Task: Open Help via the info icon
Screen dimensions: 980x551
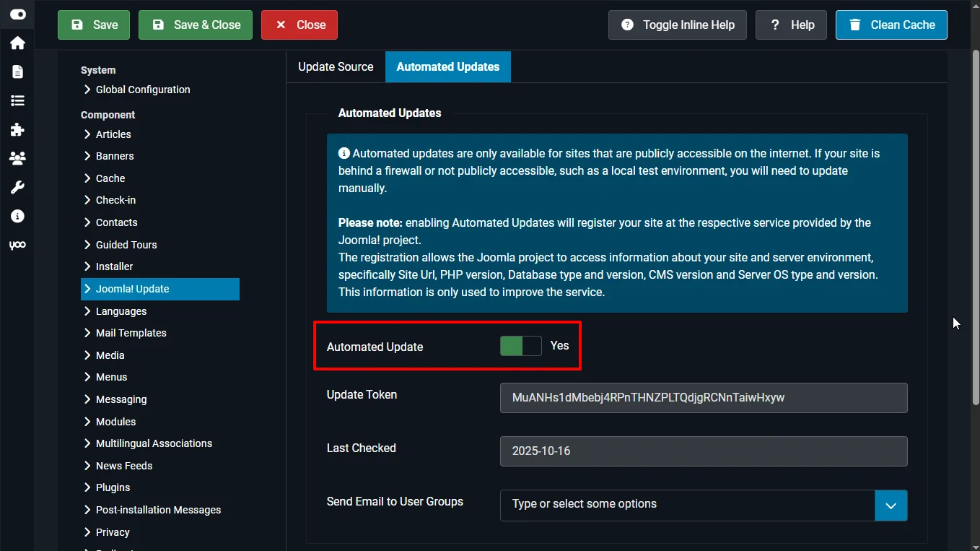Action: pyautogui.click(x=17, y=216)
